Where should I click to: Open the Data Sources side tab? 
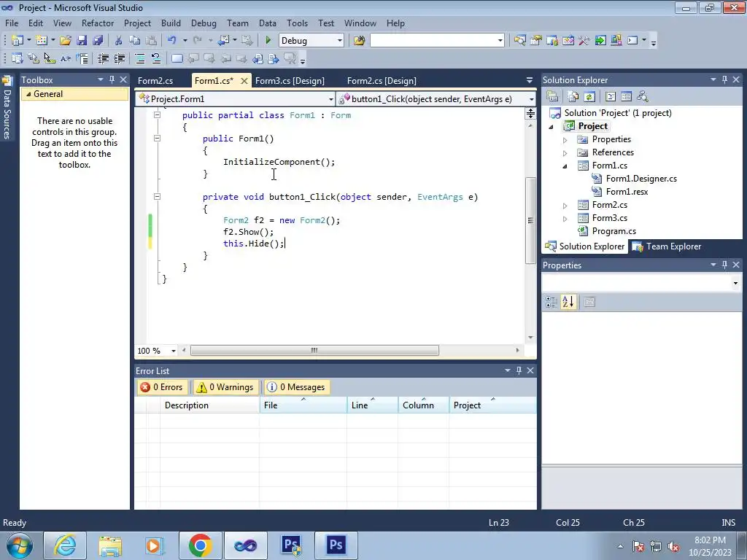[7, 108]
